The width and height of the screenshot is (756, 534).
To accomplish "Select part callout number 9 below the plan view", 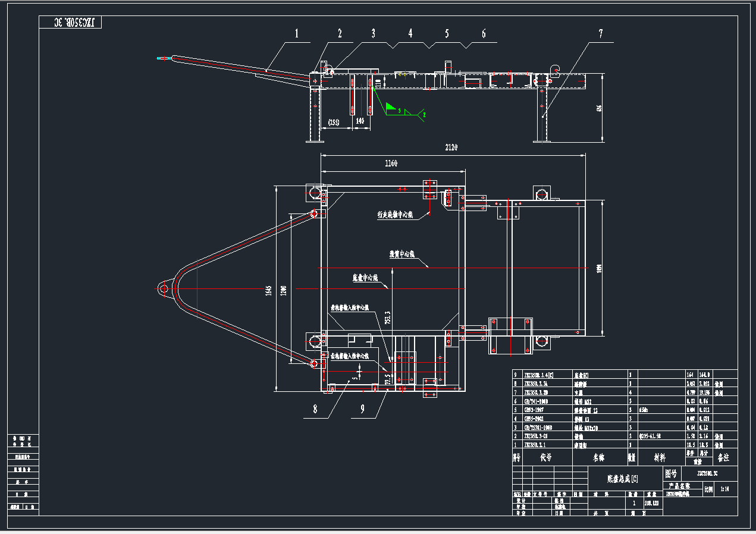I will 362,409.
